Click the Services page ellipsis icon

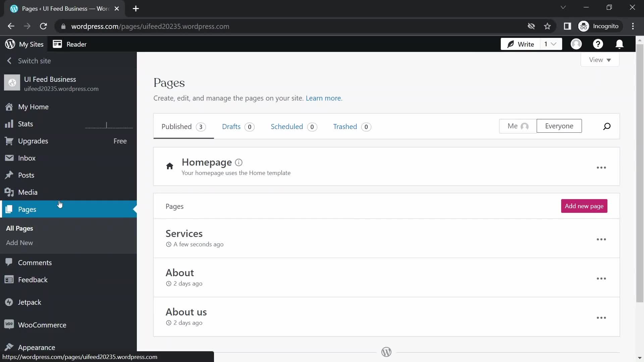click(601, 239)
